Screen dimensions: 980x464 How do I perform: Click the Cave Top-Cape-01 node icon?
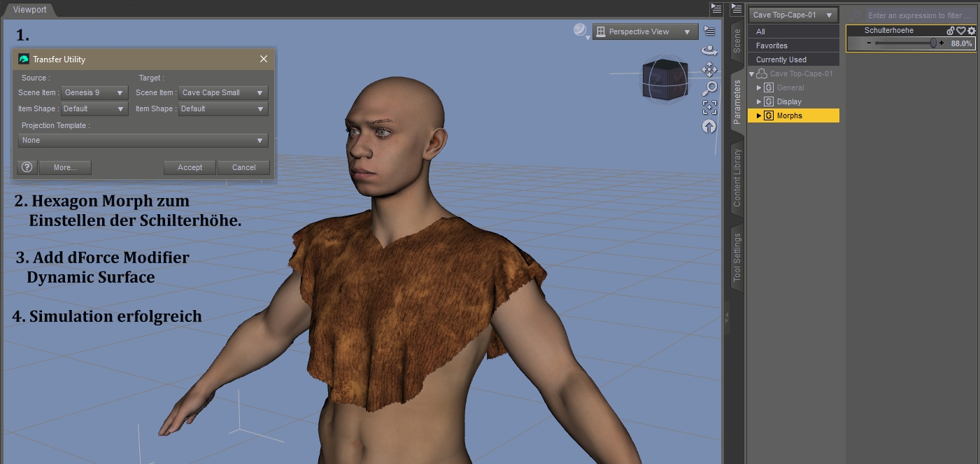(x=762, y=73)
